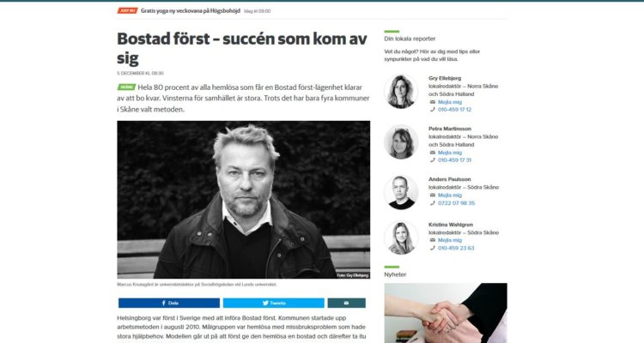Click phone number 0722 07 98 35
Screen dimensions: 644x343
click(456, 202)
